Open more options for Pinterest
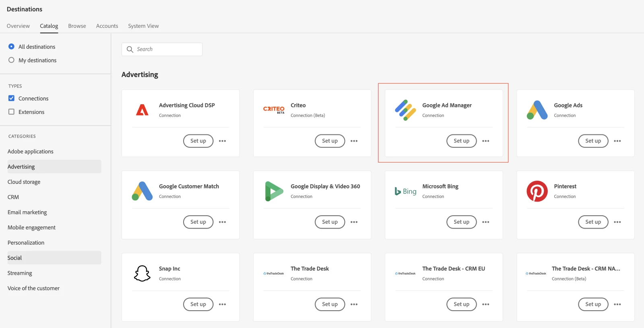644x328 pixels. [617, 222]
